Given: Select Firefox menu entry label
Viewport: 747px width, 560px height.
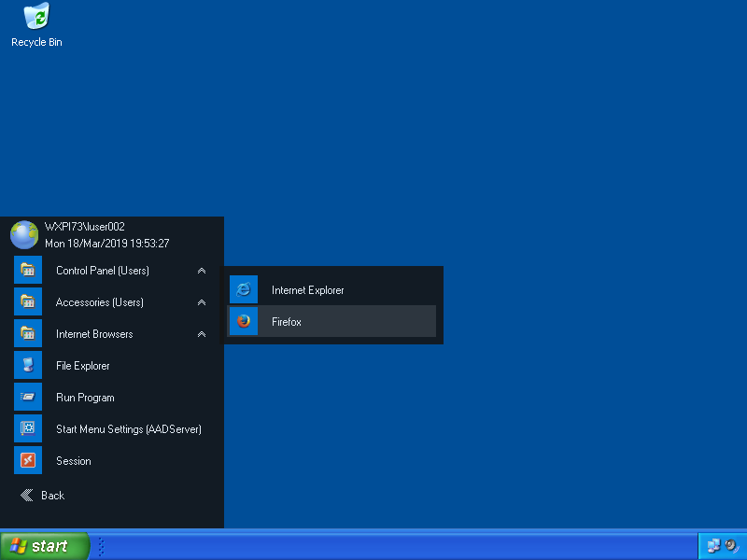Looking at the screenshot, I should [x=287, y=322].
